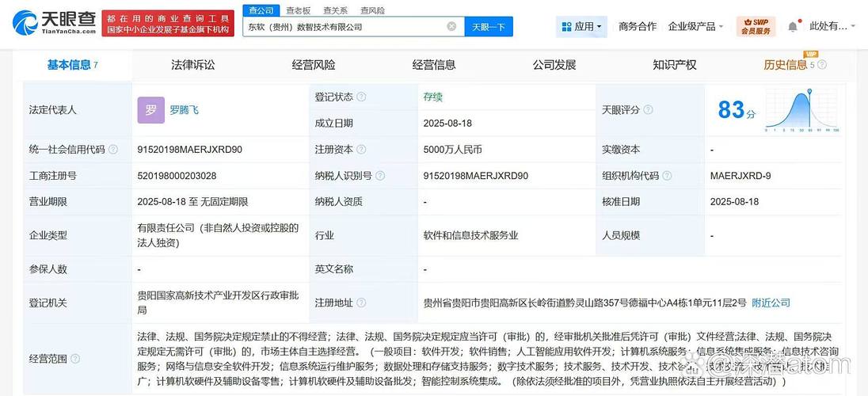
Task: Switch to the 查公司 search tab
Action: click(261, 10)
